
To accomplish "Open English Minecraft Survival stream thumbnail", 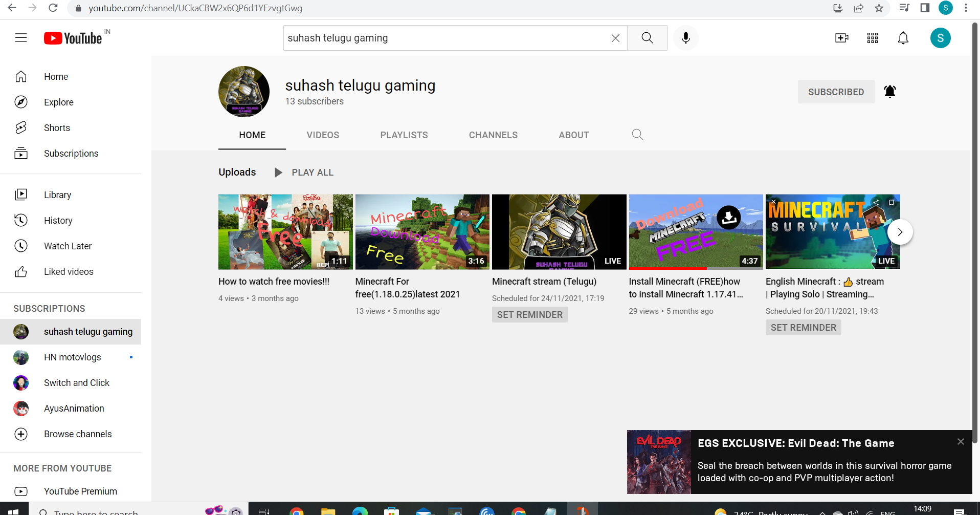I will click(x=833, y=232).
